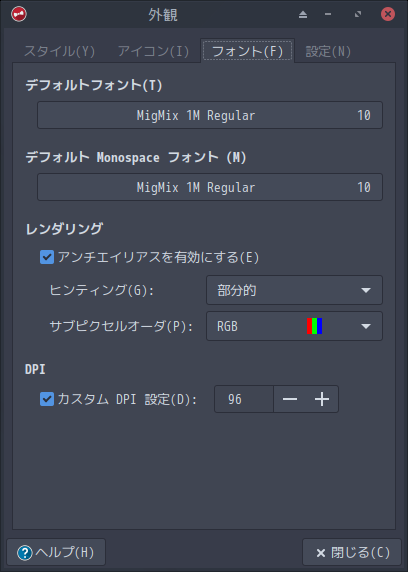Select the フォント(F) tab
Image resolution: width=408 pixels, height=572 pixels.
[247, 51]
